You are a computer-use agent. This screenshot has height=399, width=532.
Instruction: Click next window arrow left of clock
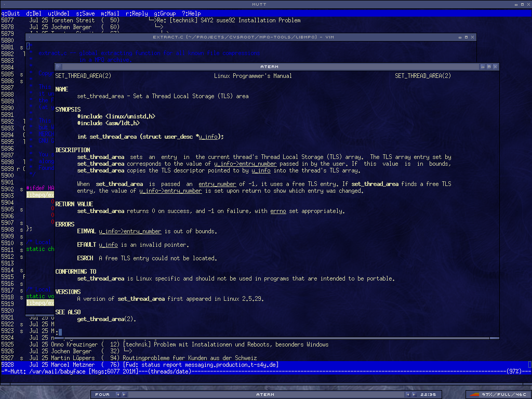pyautogui.click(x=414, y=394)
